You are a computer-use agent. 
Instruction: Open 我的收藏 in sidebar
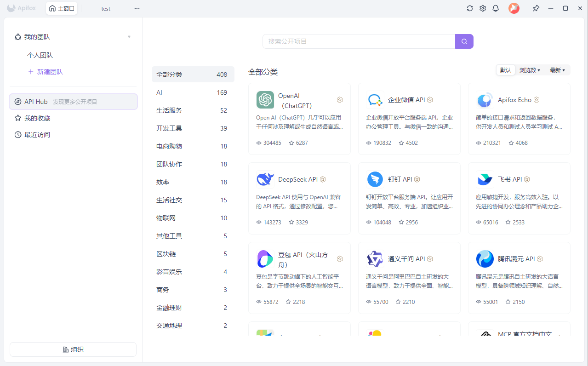coord(74,118)
